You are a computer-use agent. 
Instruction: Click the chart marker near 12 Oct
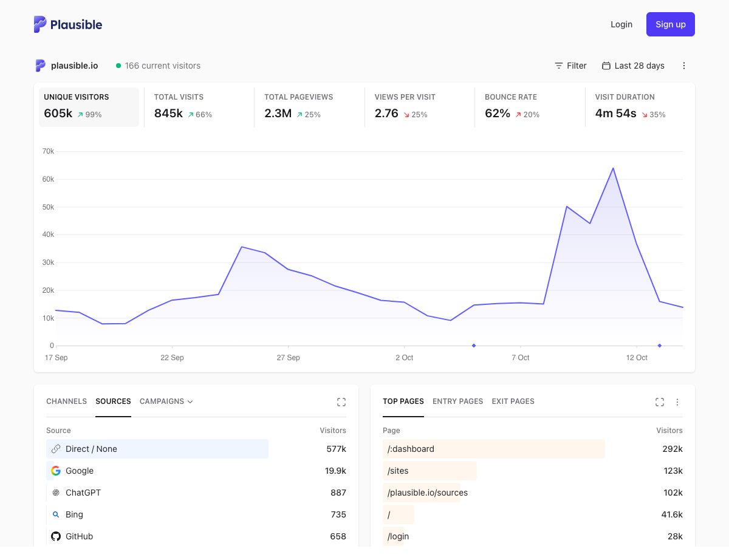[660, 346]
